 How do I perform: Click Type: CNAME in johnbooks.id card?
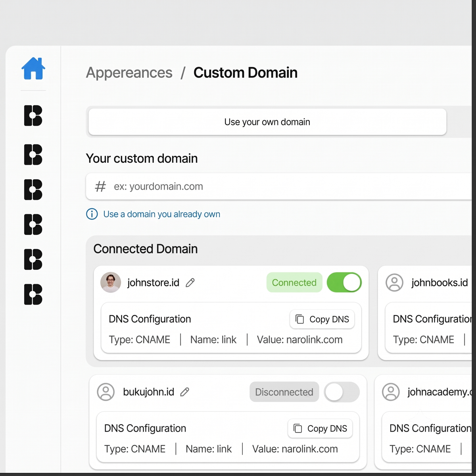click(x=424, y=340)
